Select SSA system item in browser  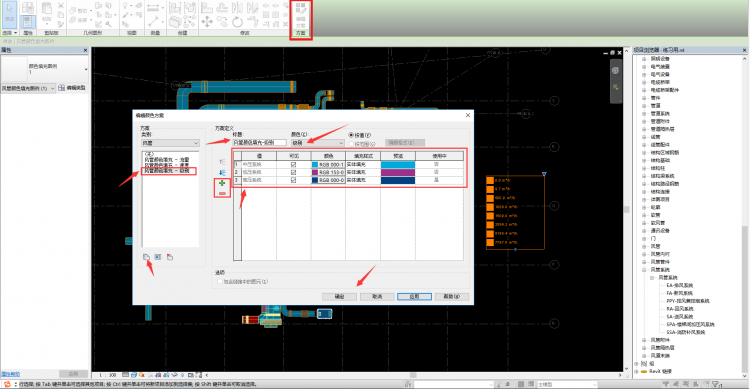[686, 332]
